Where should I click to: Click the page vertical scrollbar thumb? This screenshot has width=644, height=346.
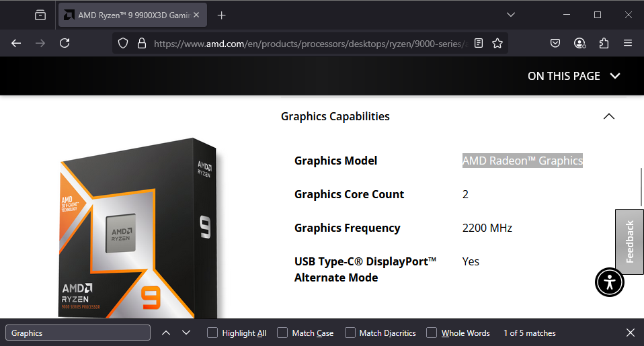641,187
